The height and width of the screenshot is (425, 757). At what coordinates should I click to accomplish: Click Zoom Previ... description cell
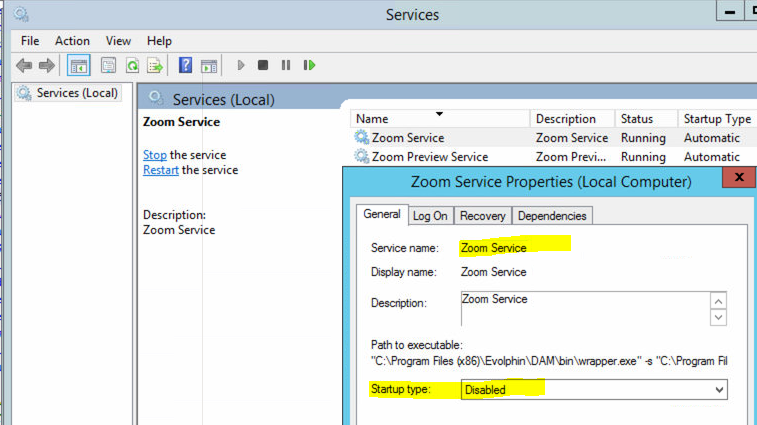coord(571,157)
